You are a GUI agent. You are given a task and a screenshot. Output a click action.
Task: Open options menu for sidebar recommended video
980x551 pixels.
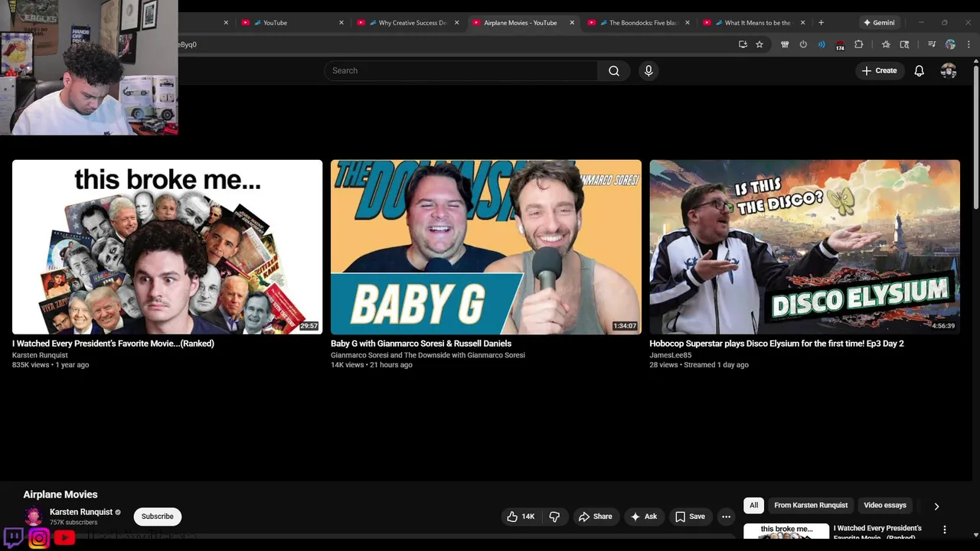945,530
